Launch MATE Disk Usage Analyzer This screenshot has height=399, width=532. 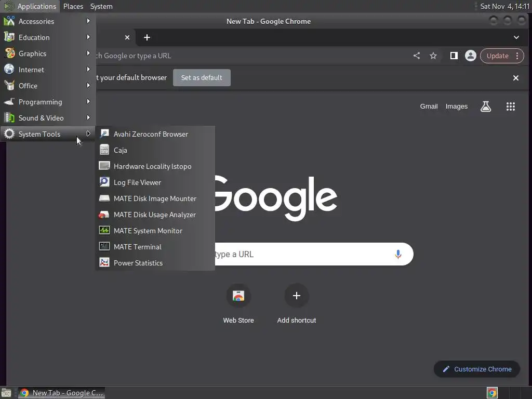click(155, 215)
